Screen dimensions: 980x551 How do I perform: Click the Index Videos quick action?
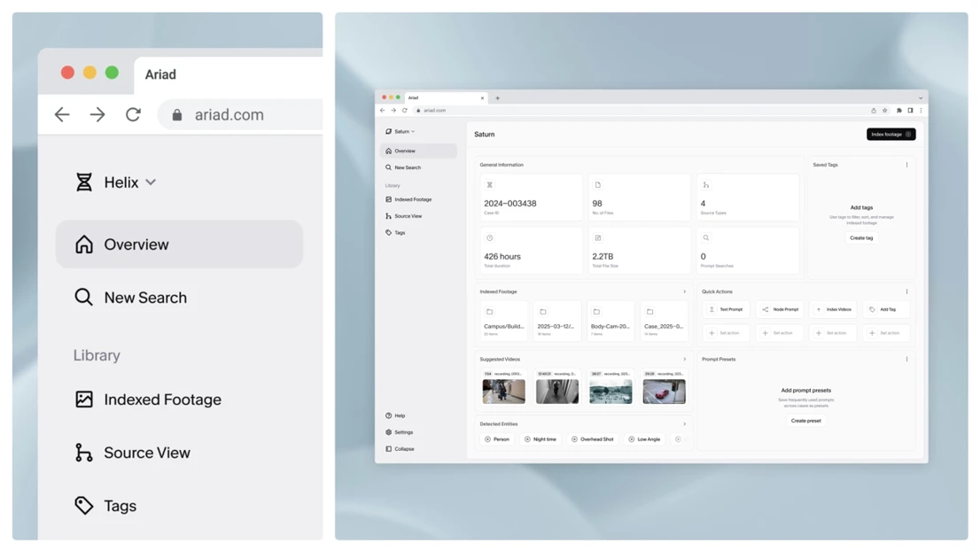833,309
